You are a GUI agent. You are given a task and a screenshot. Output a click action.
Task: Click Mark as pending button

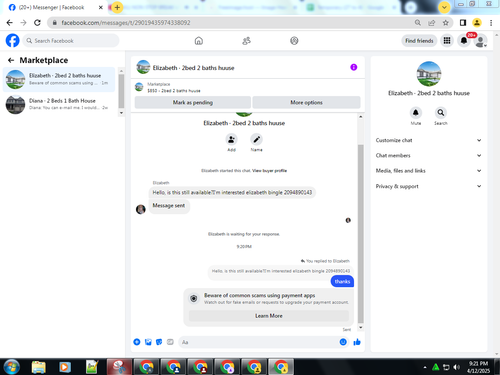193,102
